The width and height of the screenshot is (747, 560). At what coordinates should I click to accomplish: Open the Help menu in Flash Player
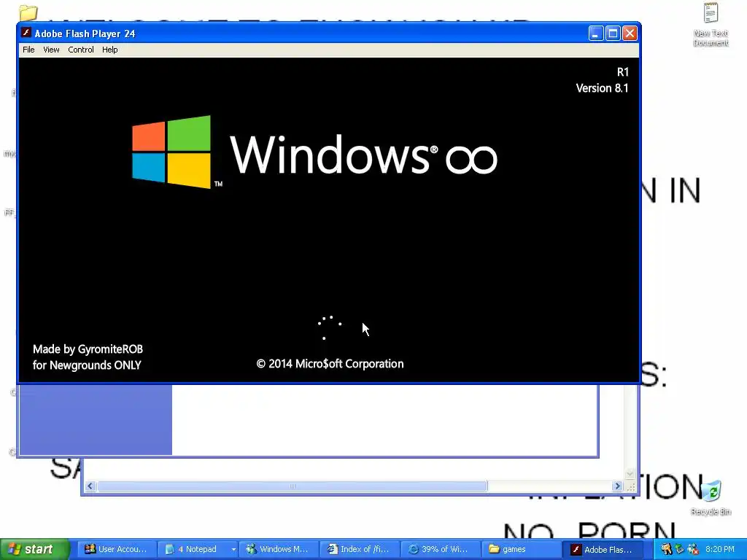(x=109, y=50)
